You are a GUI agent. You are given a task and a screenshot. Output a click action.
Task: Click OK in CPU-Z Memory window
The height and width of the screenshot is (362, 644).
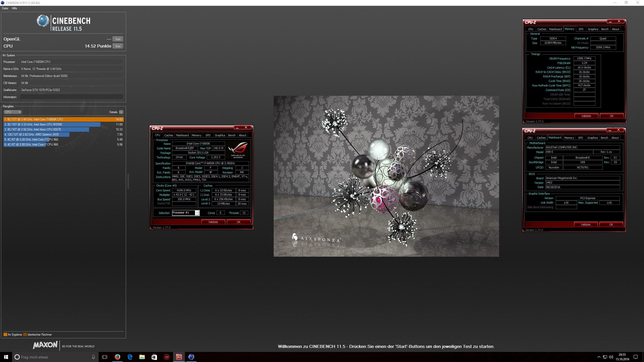612,116
